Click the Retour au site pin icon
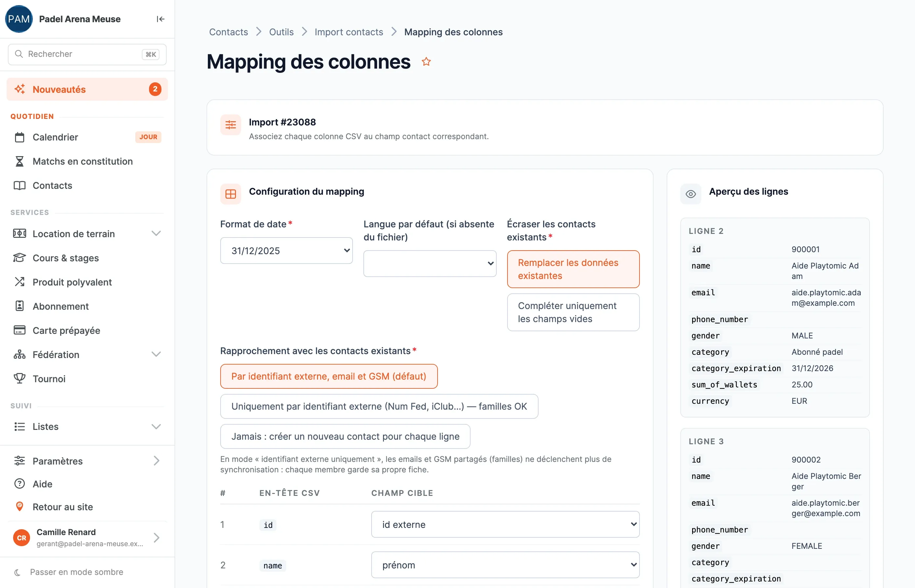 point(20,507)
